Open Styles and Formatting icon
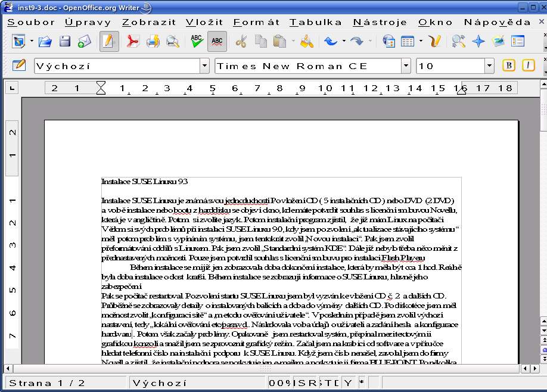 tap(518, 41)
